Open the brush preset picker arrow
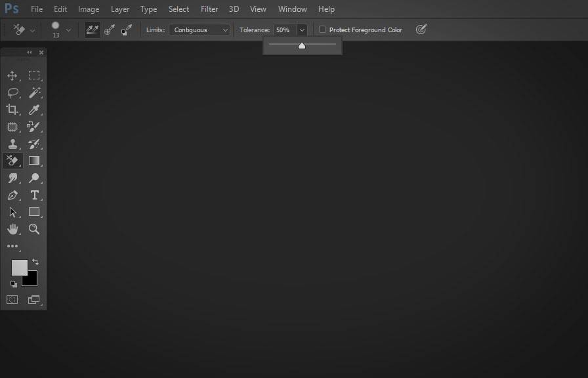 click(68, 30)
